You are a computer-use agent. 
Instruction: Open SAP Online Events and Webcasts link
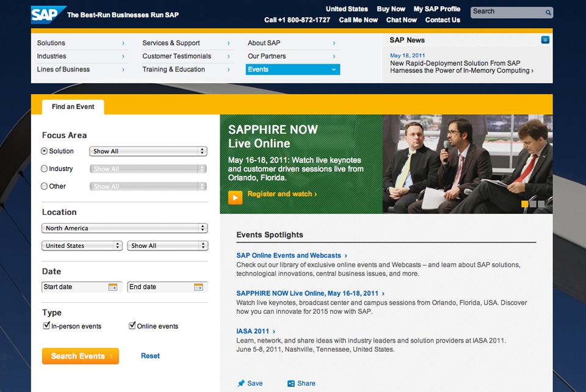click(x=292, y=256)
